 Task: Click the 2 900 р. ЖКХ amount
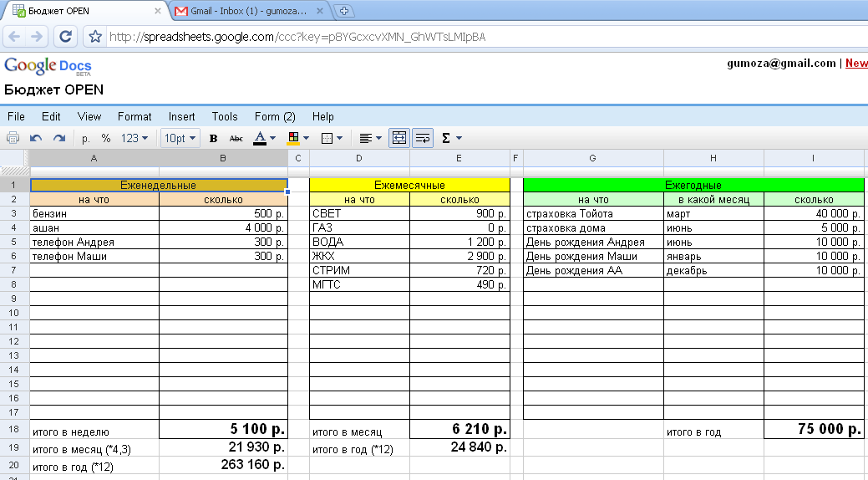(x=460, y=256)
